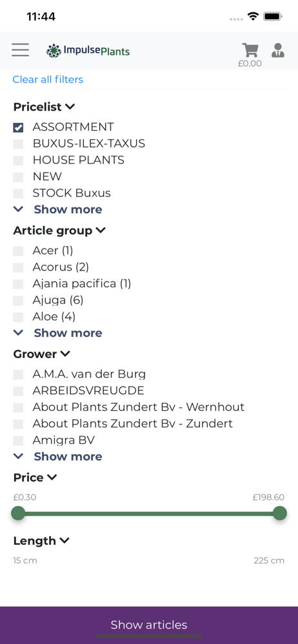The height and width of the screenshot is (644, 298).
Task: Clear all filters
Action: click(48, 79)
